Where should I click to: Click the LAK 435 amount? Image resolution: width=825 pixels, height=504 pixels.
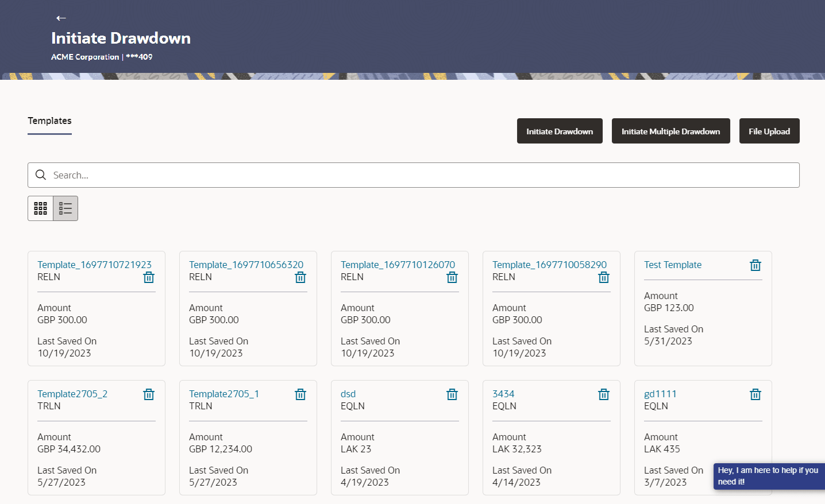click(x=662, y=449)
